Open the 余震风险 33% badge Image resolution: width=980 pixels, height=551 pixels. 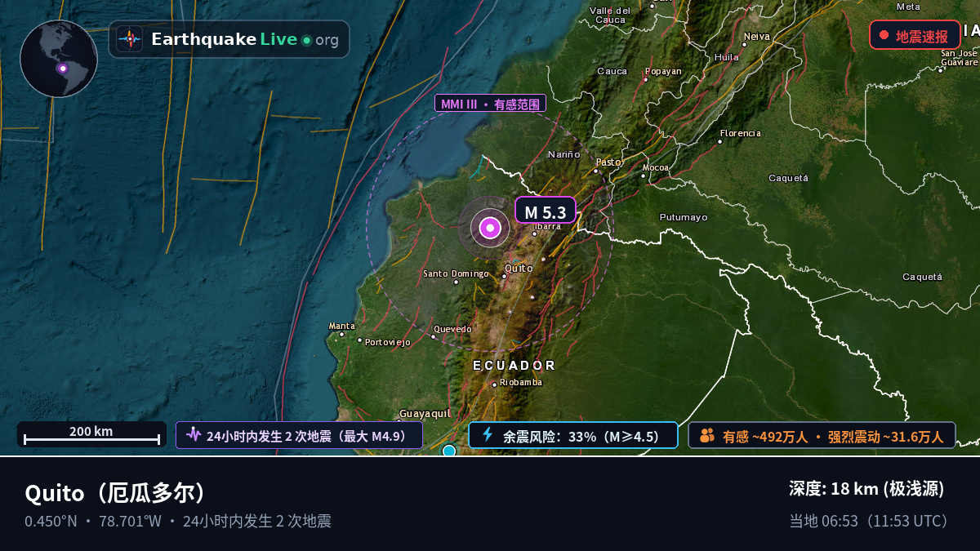[x=573, y=435]
